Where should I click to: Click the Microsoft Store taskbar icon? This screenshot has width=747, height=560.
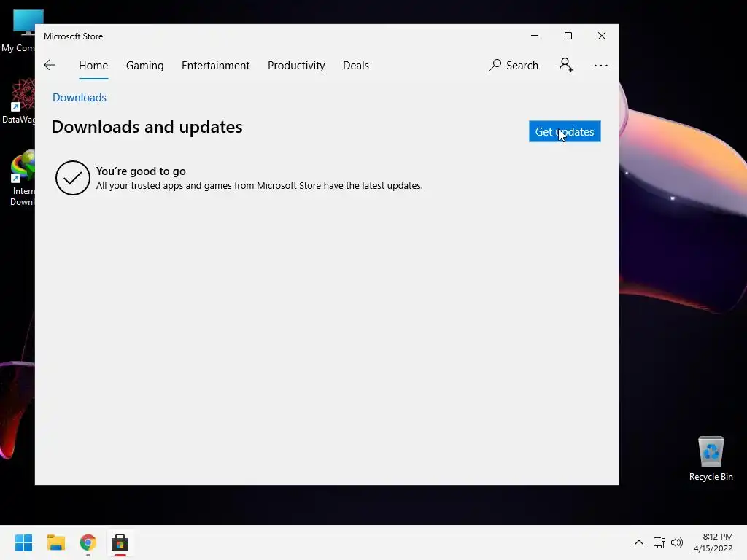[120, 542]
